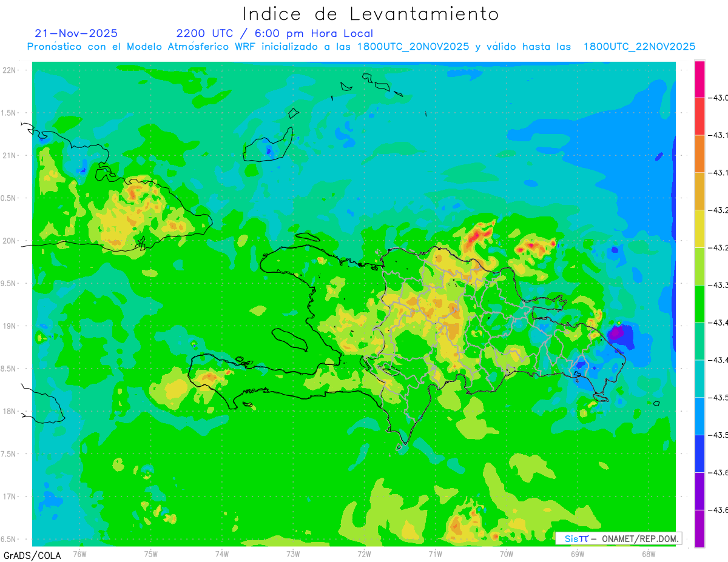Click the 'Indice de Levantamiento' map title
Viewport: 728px width, 562px height.
tap(371, 13)
